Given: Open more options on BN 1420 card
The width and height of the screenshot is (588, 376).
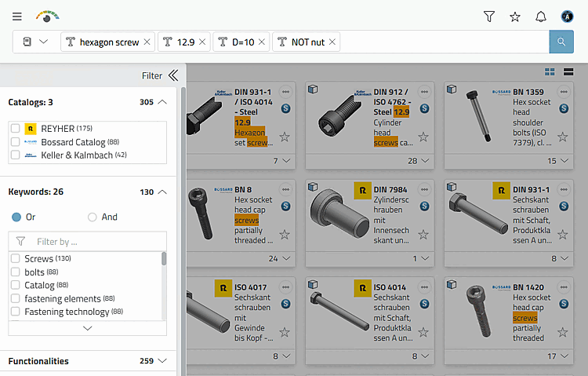Looking at the screenshot, I should coord(564,287).
